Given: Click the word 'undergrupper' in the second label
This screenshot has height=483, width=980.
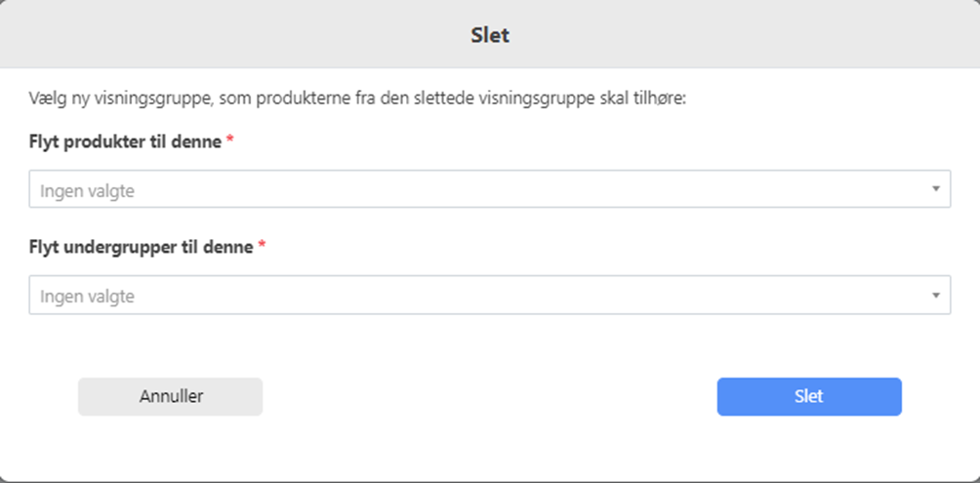Looking at the screenshot, I should click(x=123, y=247).
